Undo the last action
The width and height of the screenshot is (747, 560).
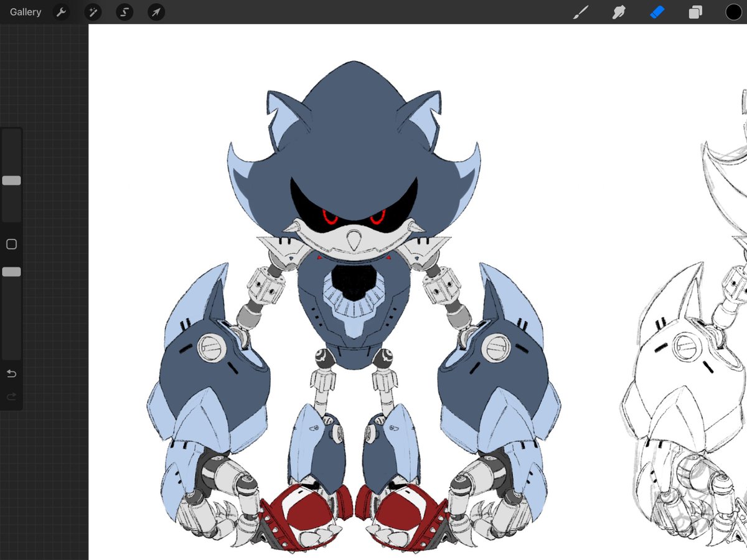pos(11,373)
